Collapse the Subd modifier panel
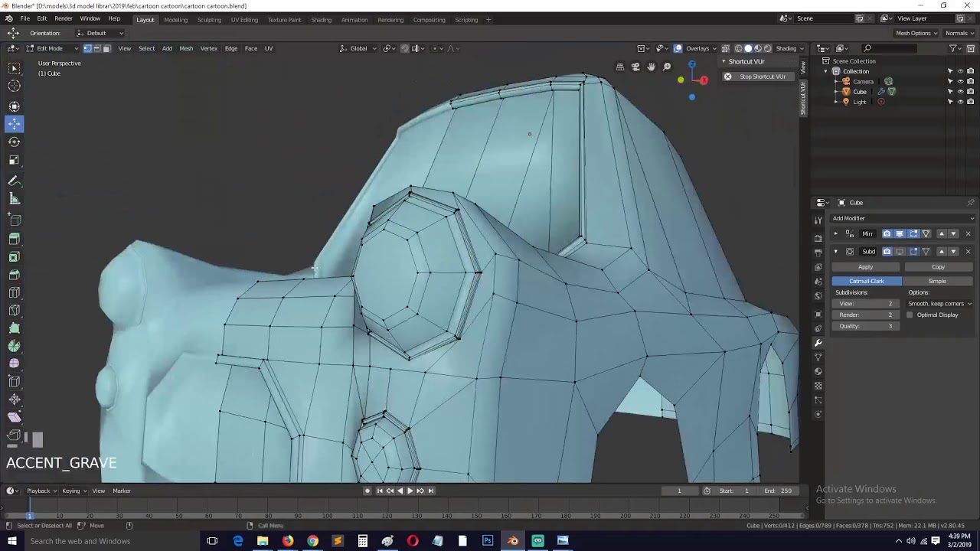Viewport: 980px width, 551px height. [835, 251]
